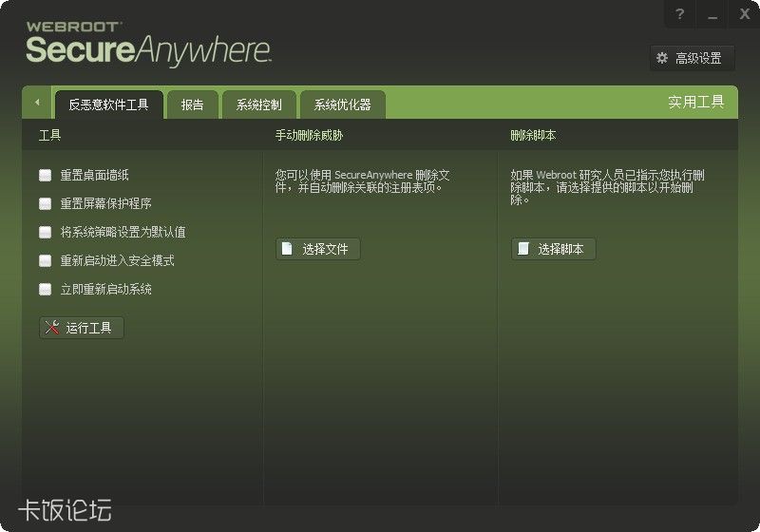Open 高级设置 advanced settings
The width and height of the screenshot is (760, 532).
pyautogui.click(x=693, y=58)
